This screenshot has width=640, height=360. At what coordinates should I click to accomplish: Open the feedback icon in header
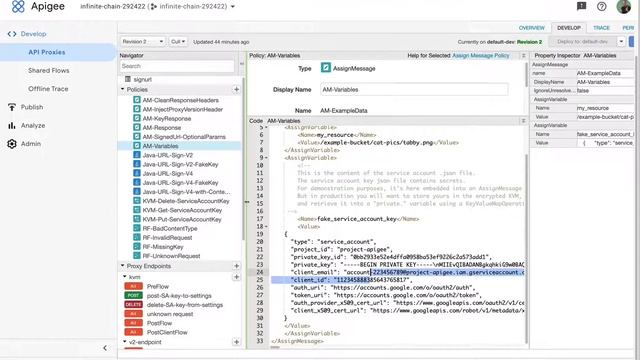coord(581,6)
